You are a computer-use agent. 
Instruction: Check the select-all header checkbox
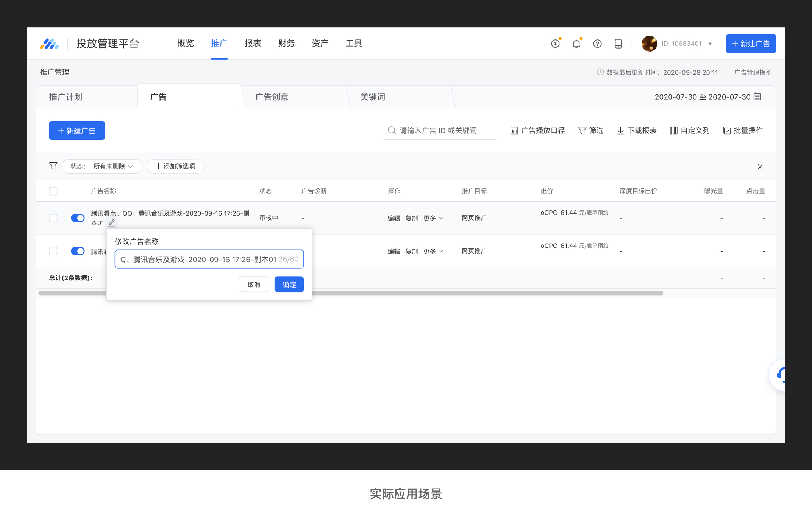[x=53, y=191]
